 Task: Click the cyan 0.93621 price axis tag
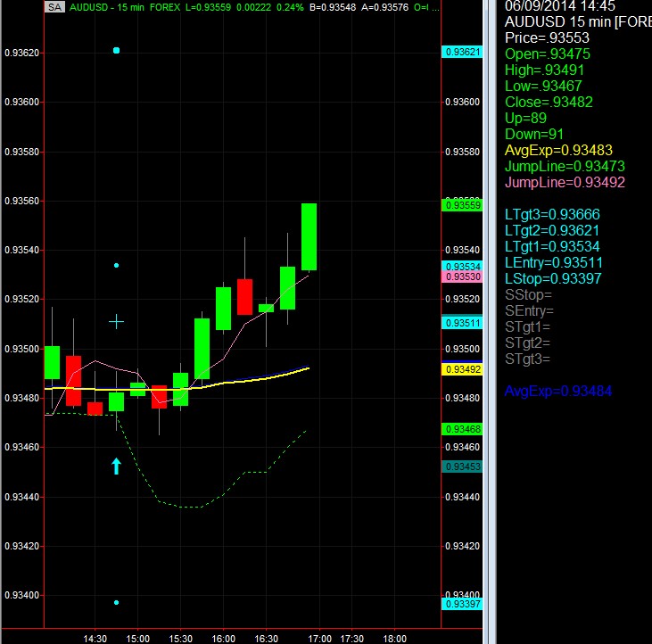point(462,52)
